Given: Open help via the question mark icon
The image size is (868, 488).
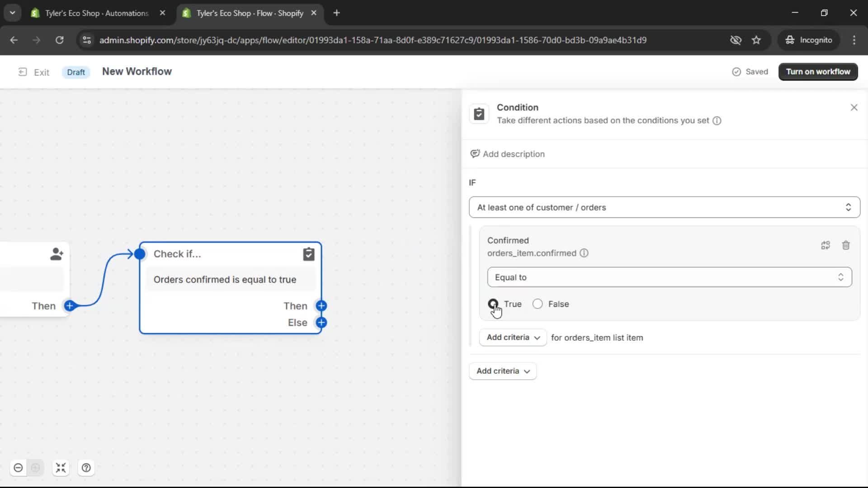Looking at the screenshot, I should (x=86, y=468).
